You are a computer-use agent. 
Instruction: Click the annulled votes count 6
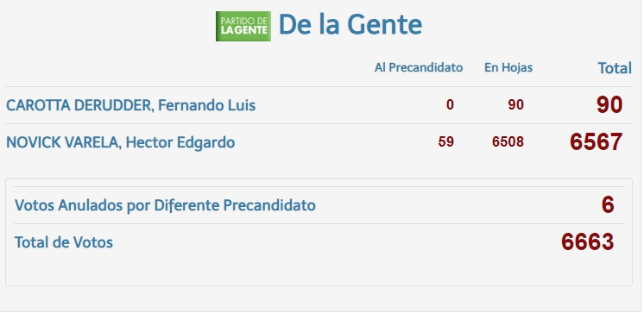(x=608, y=204)
